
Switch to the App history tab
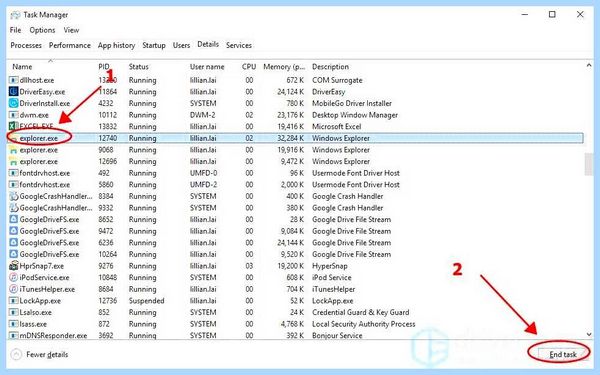(116, 45)
